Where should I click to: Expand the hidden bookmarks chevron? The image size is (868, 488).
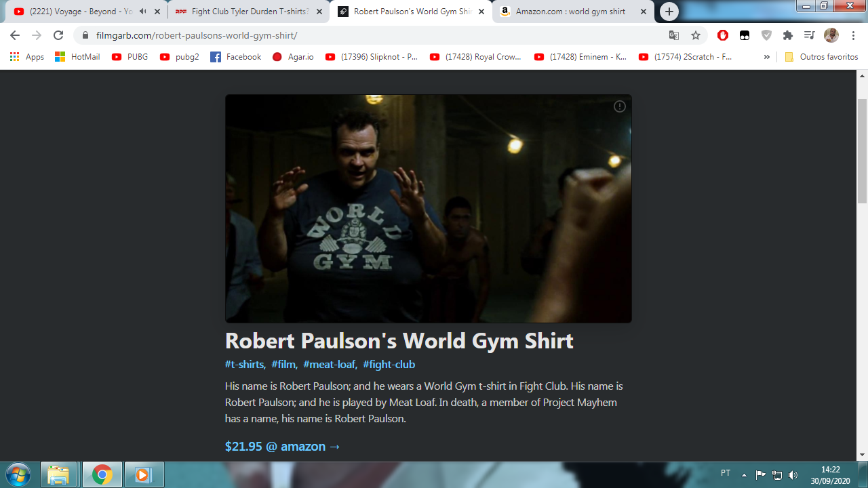766,57
